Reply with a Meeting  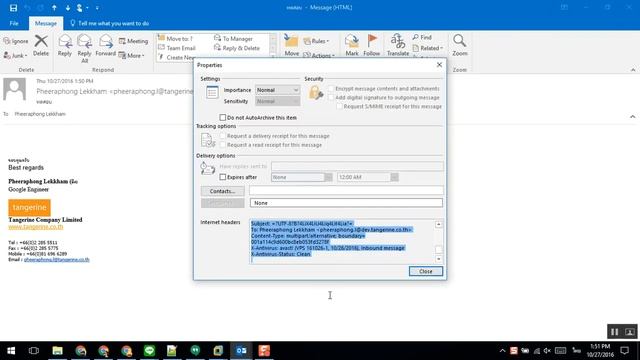click(x=133, y=41)
